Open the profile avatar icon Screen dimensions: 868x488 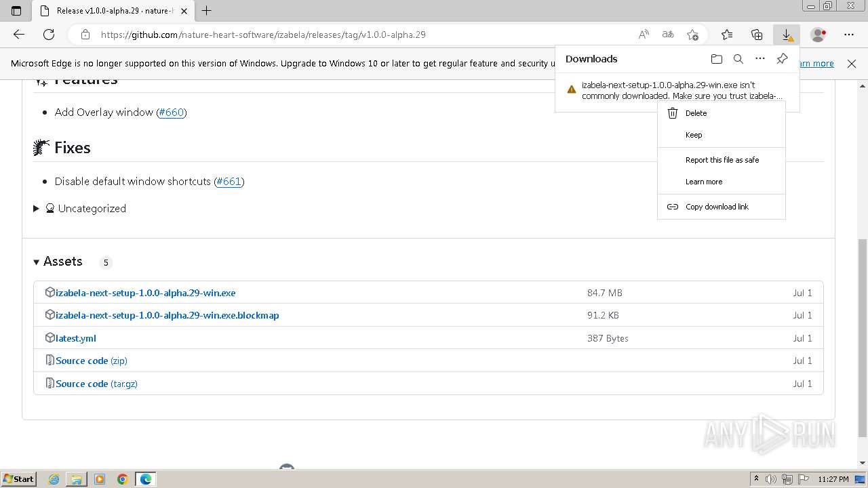coord(818,35)
